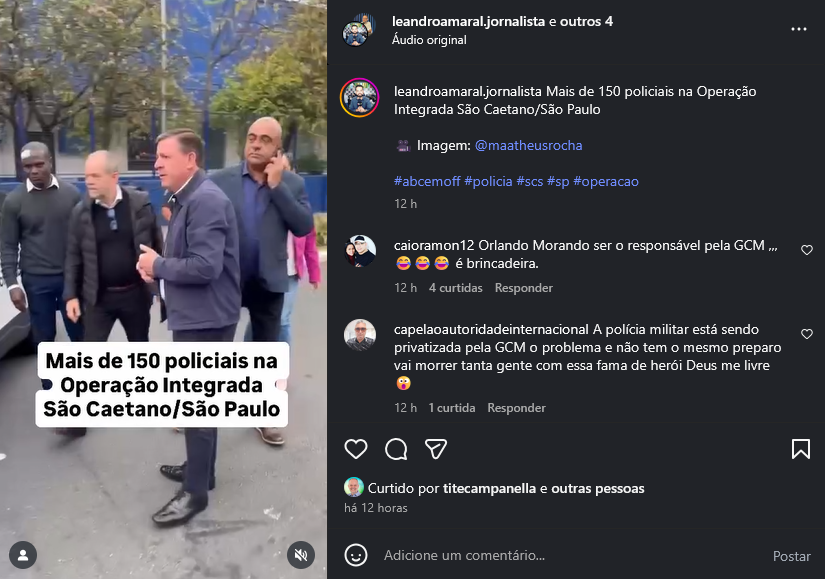Screen dimensions: 825x579
Task: Save post with the bookmark icon
Action: tap(800, 449)
